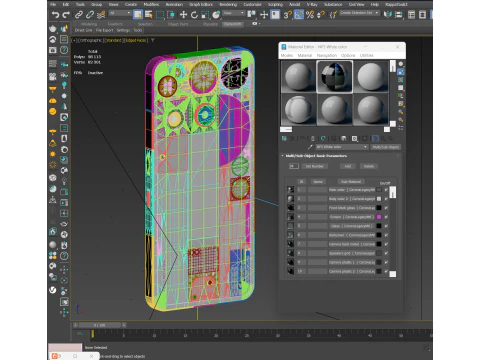
Task: Pick material from object eyedropper icon
Action: point(310,147)
